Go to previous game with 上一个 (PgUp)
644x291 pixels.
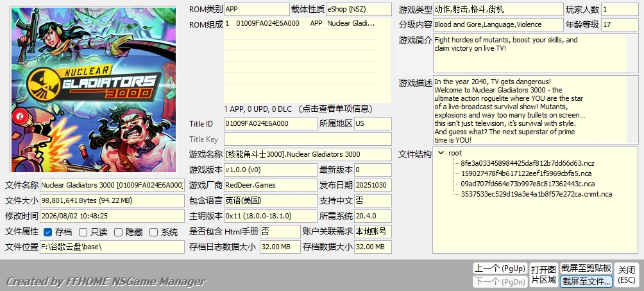500,269
